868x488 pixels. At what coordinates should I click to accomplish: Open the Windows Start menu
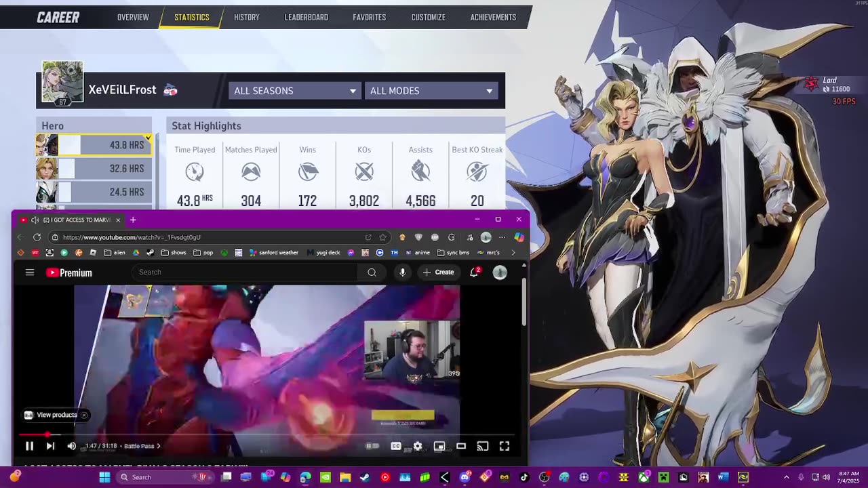tap(104, 477)
